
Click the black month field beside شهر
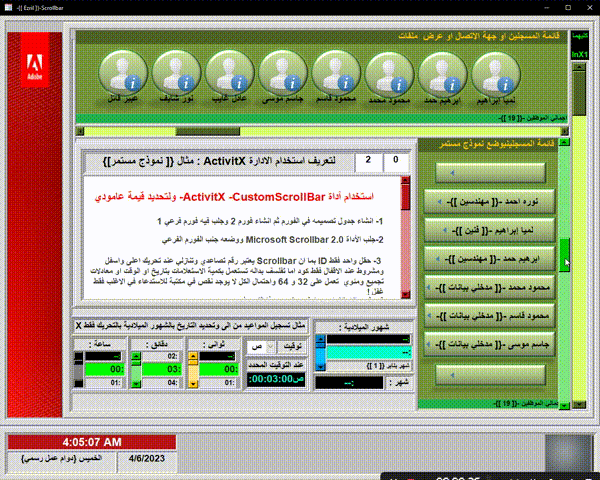pos(349,383)
